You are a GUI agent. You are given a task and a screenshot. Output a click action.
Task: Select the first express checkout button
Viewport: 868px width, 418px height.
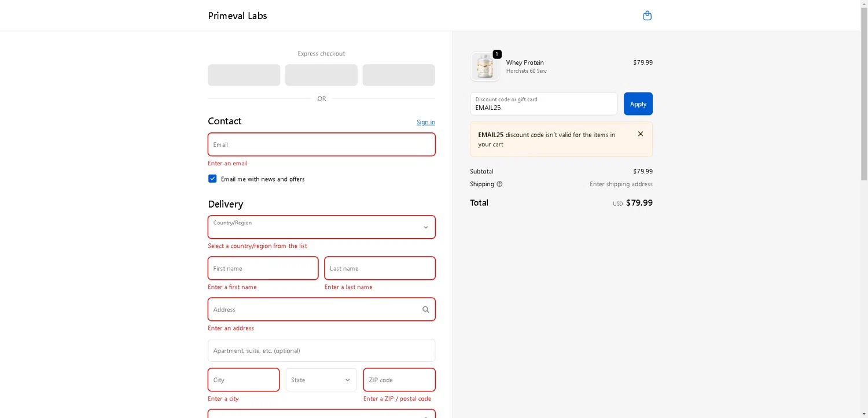[x=244, y=75]
